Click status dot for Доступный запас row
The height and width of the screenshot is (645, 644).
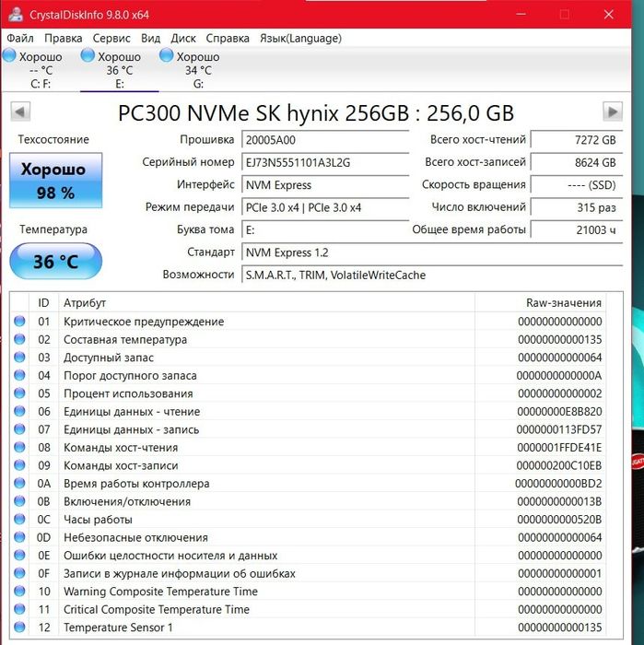point(19,358)
